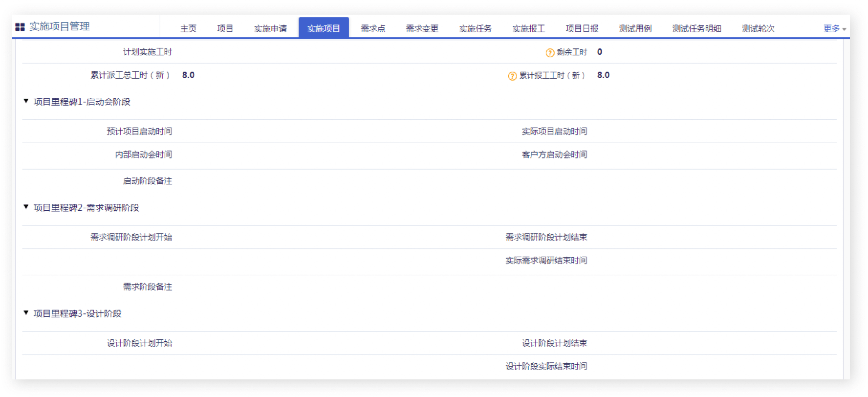Select the active 实施项目 tab
The image size is (868, 397).
(x=324, y=28)
